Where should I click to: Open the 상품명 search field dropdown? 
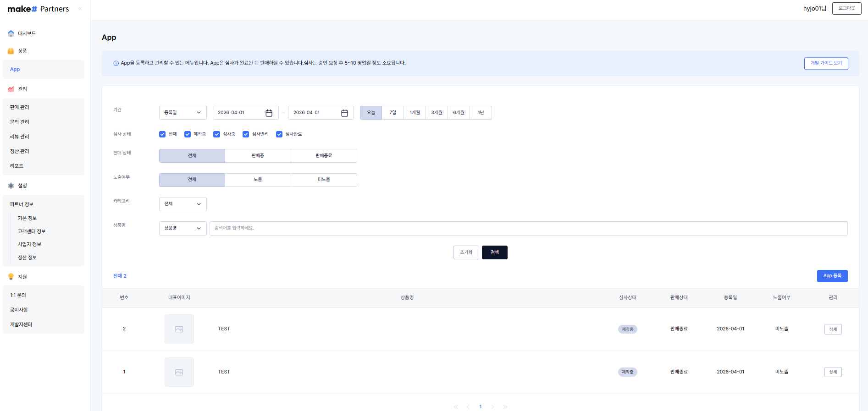(182, 228)
